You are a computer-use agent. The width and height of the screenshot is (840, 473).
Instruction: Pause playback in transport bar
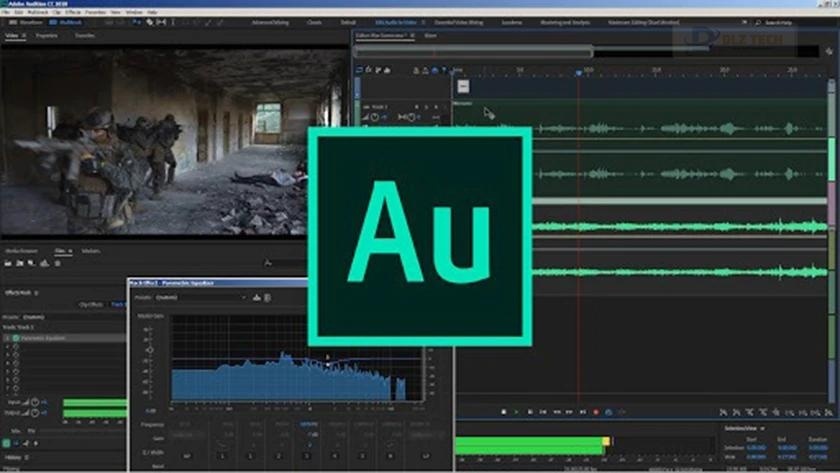530,412
